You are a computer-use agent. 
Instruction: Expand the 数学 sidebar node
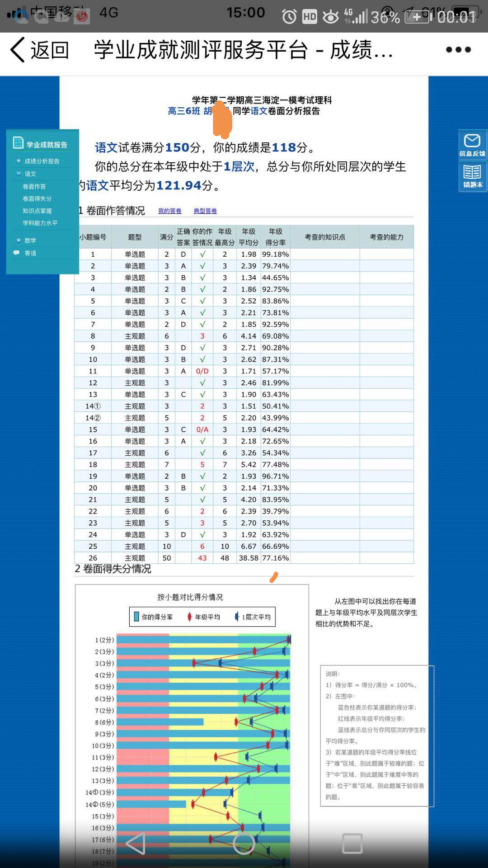[19, 241]
